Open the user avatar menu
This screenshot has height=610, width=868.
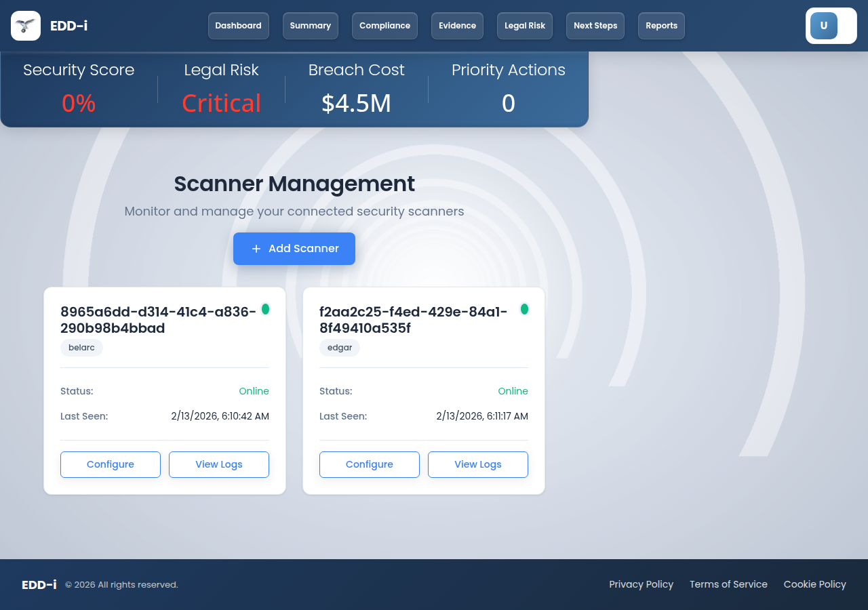(x=823, y=25)
